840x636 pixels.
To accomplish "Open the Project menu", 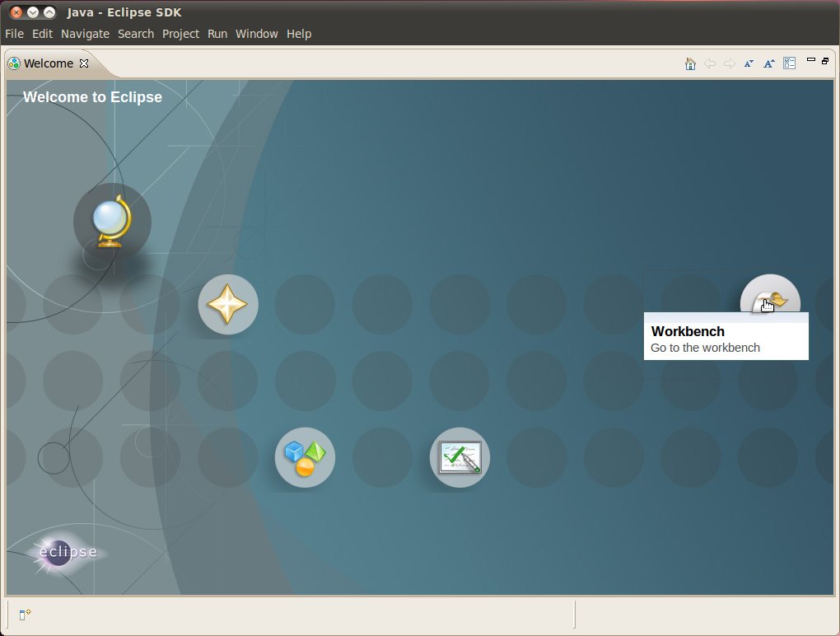I will click(180, 34).
